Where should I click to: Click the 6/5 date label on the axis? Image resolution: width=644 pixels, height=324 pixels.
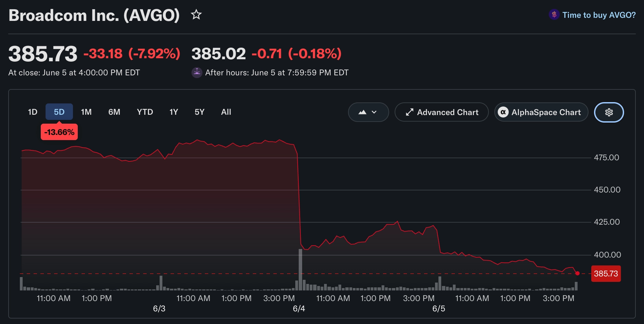coord(439,309)
